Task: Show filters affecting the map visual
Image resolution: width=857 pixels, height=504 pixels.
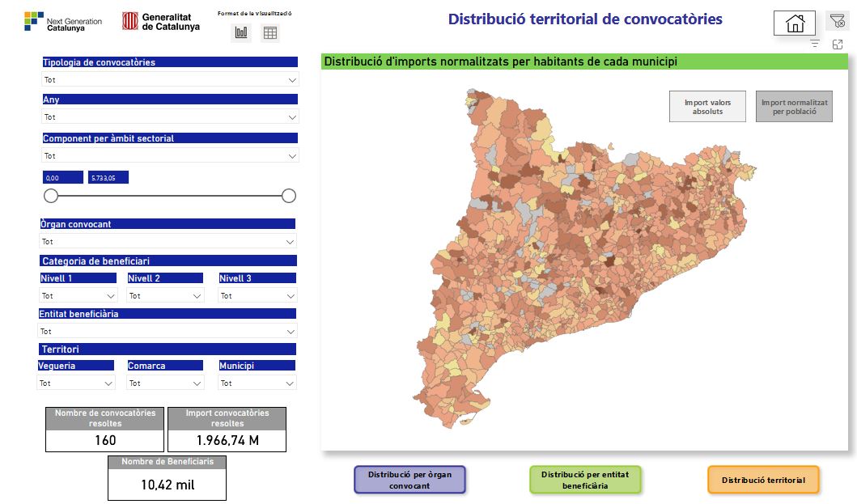Action: coord(815,44)
